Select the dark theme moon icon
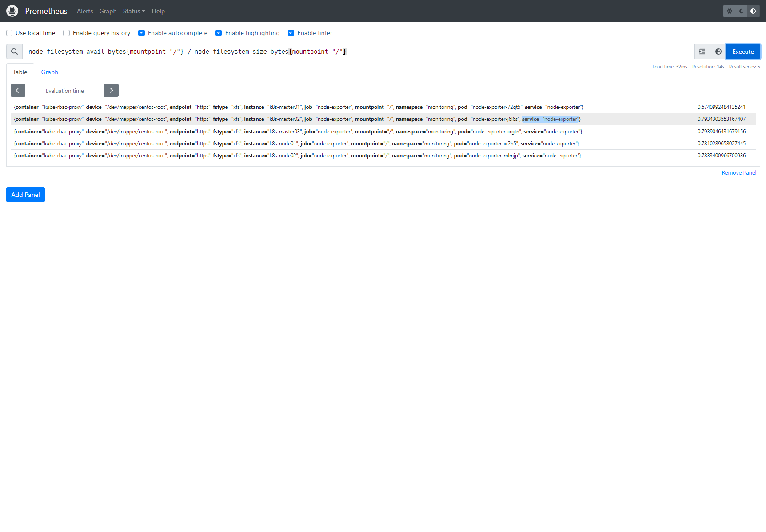Image resolution: width=766 pixels, height=532 pixels. point(742,11)
